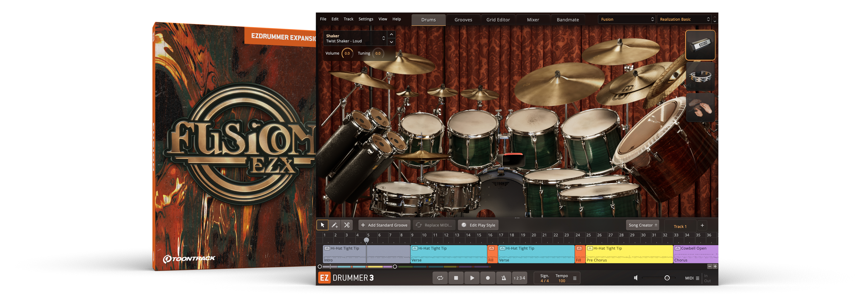Viewport: 868px width, 301px height.
Task: Click the Edit Play Style button
Action: coord(478,225)
